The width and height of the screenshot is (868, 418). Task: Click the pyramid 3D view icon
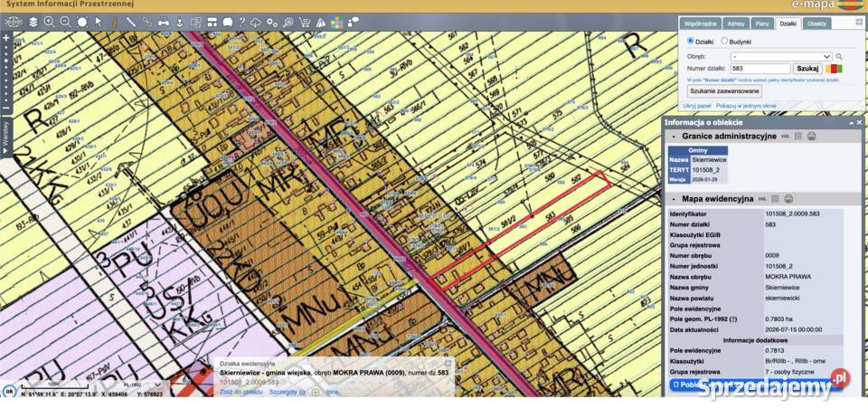[x=321, y=22]
